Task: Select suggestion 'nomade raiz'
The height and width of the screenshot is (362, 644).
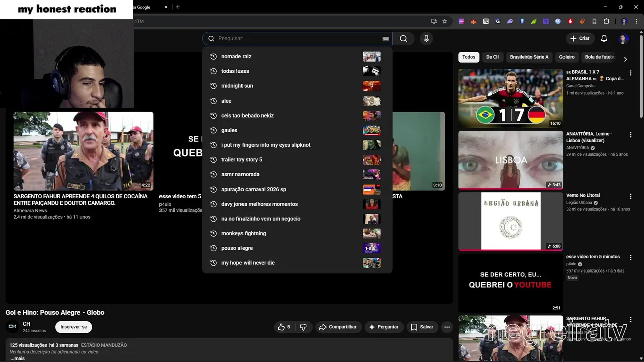Action: (x=297, y=56)
